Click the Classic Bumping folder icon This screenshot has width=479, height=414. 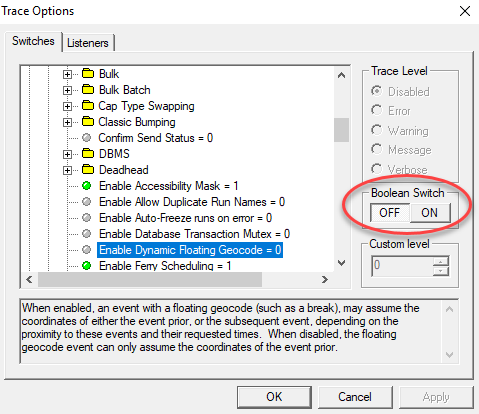pyautogui.click(x=88, y=121)
